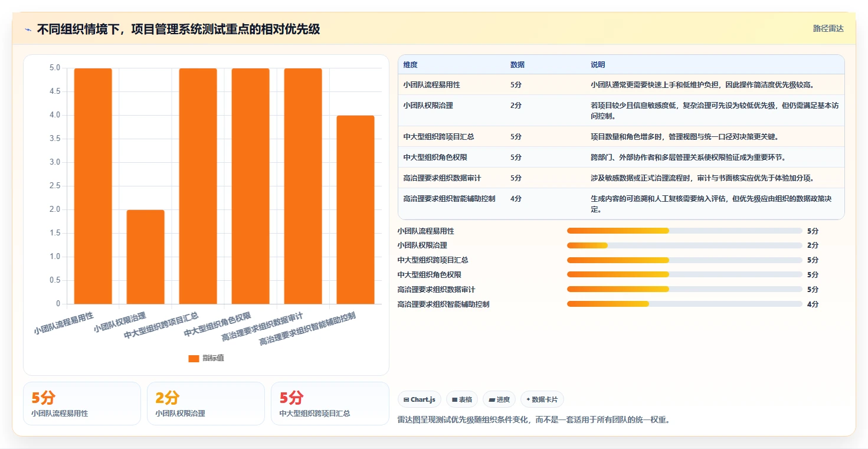Click the 维度 table column header

point(410,64)
